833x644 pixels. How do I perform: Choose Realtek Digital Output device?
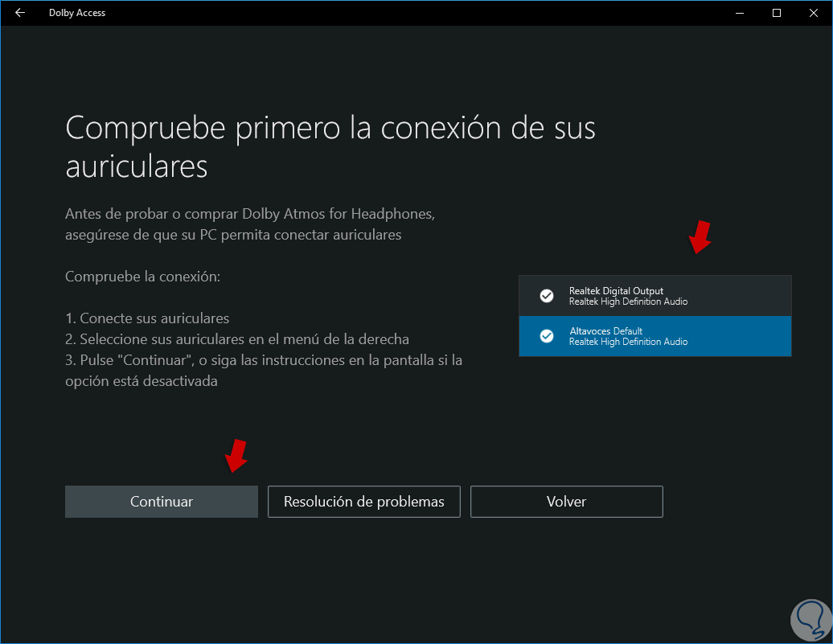tap(655, 296)
